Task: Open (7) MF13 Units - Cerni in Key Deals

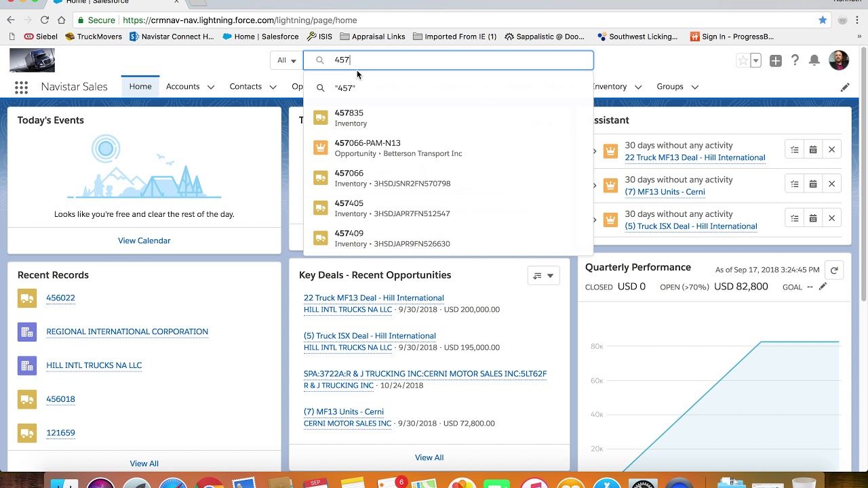Action: click(x=344, y=411)
